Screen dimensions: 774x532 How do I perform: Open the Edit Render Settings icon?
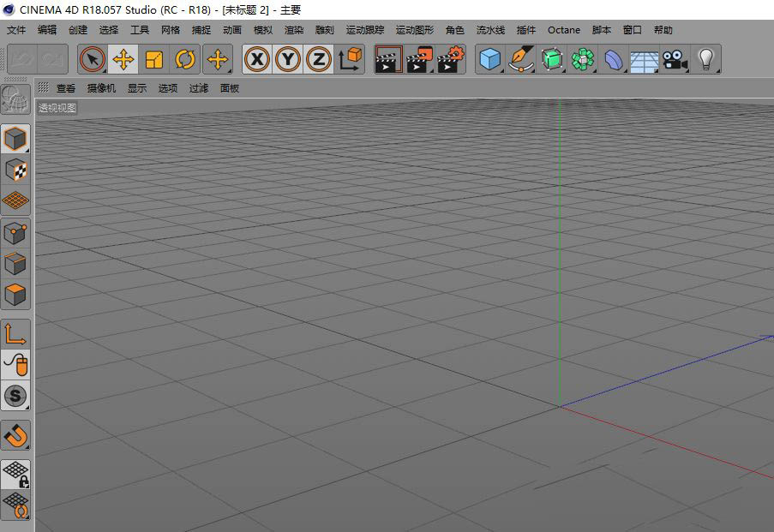coord(450,60)
